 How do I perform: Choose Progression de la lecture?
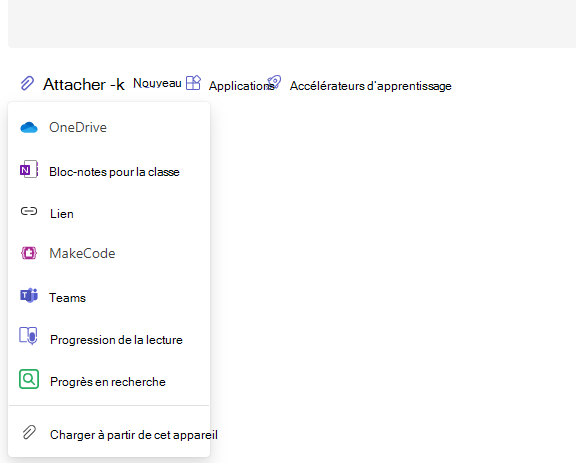116,340
